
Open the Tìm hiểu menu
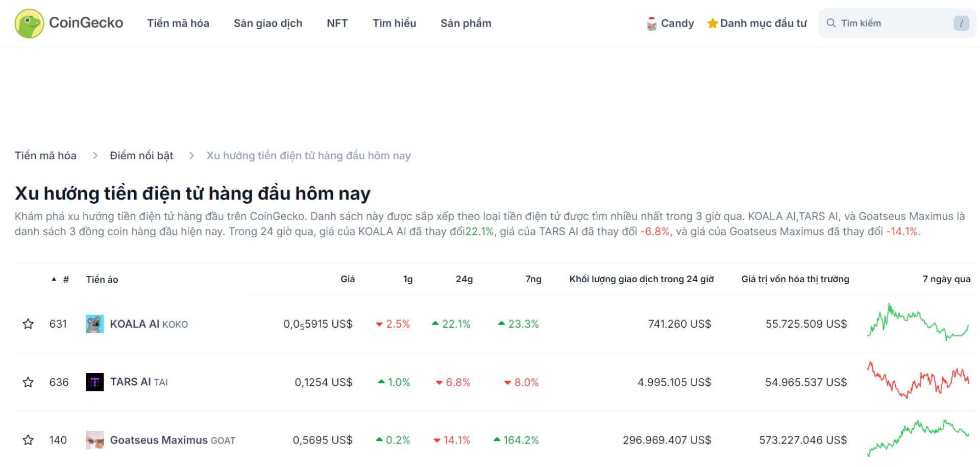(x=395, y=23)
